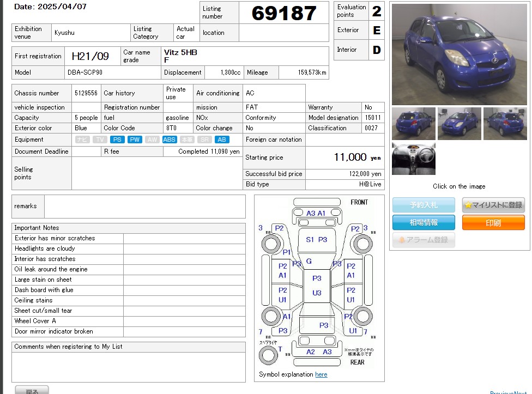Click the 'A3 A1' front bumper mark
Image resolution: width=532 pixels, height=394 pixels.
(316, 213)
